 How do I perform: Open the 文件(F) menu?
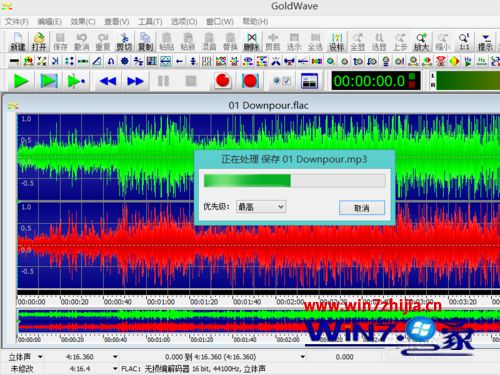tap(17, 22)
